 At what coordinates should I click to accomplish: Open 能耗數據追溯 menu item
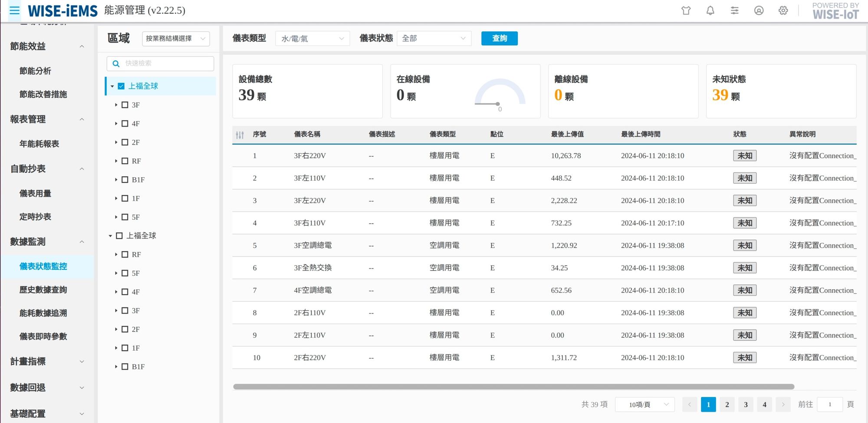(43, 313)
